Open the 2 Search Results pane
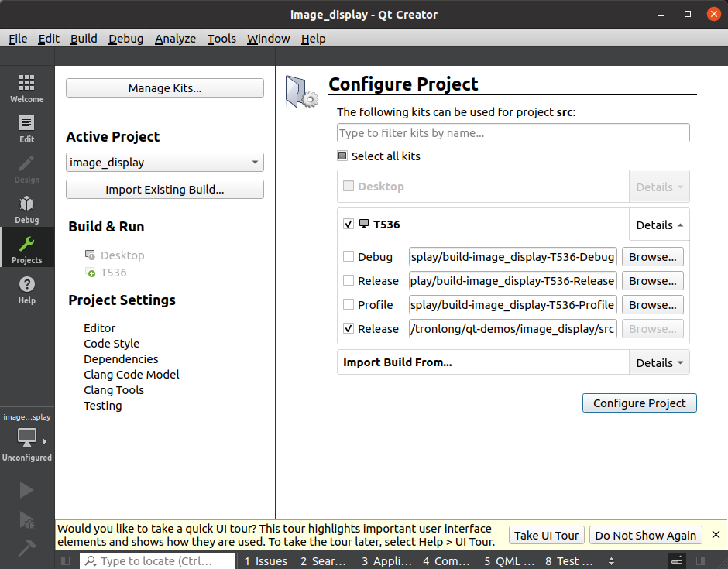Image resolution: width=728 pixels, height=569 pixels. point(323,561)
